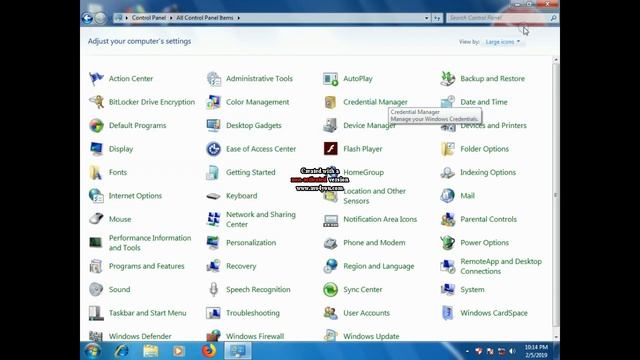Click the All Control Panel Items breadcrumb
Screen dimensions: 640x360
tap(205, 18)
